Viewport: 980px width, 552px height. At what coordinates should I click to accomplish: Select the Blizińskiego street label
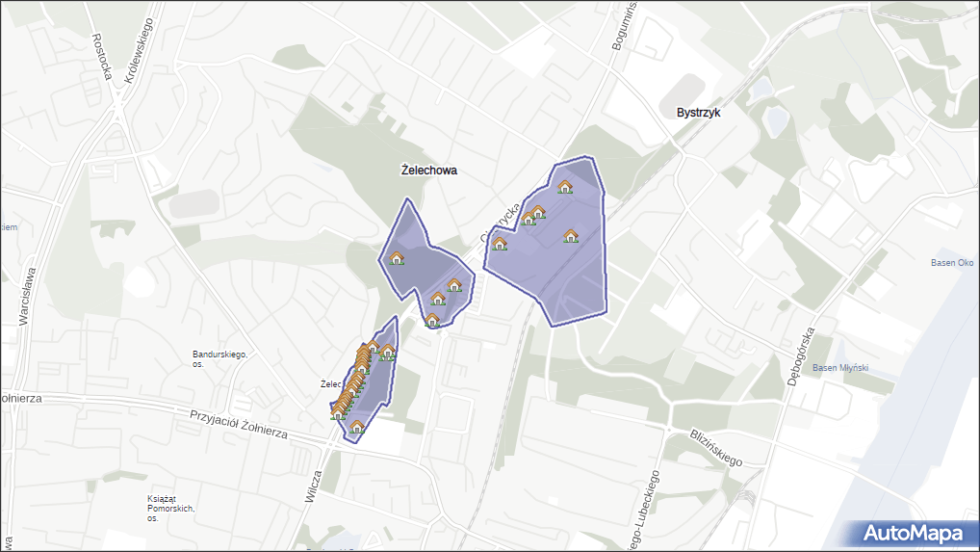pos(716,449)
